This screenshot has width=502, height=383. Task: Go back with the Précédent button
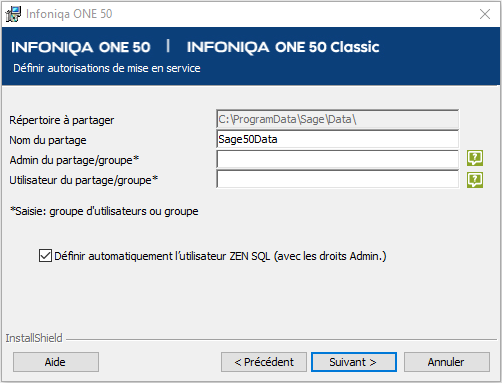[x=264, y=362]
